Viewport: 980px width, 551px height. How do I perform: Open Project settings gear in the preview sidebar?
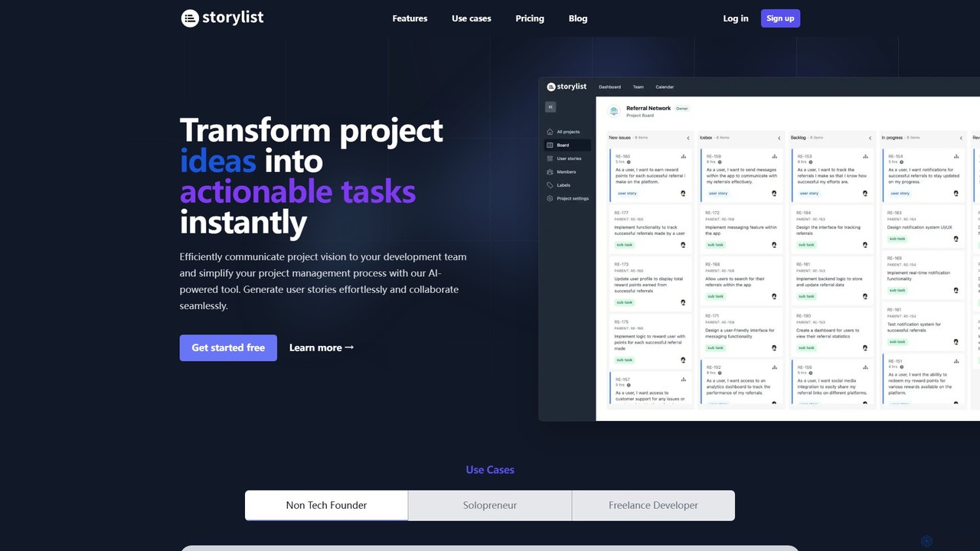[550, 198]
